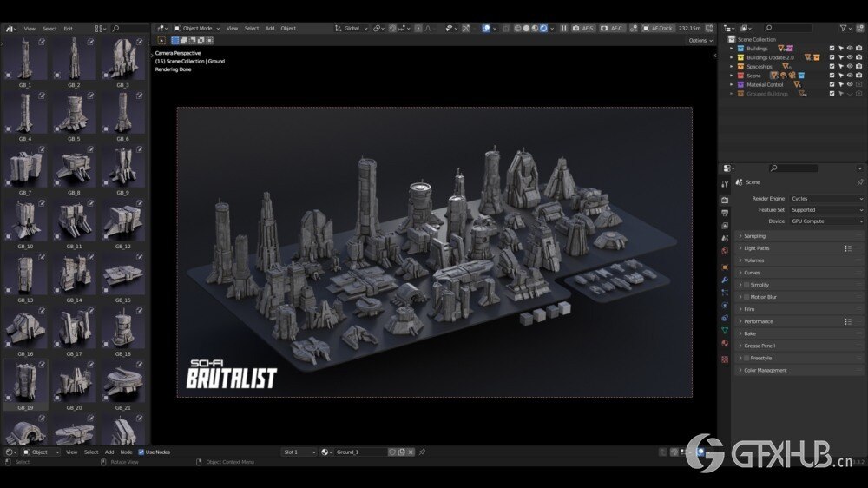This screenshot has height=488, width=868.
Task: Toggle X-ray viewport display
Action: tap(507, 29)
